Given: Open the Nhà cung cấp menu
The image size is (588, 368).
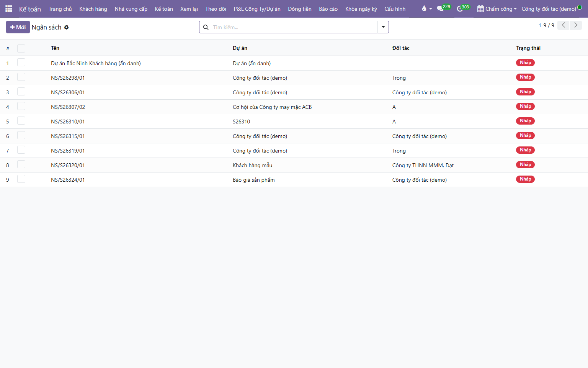Looking at the screenshot, I should coord(131,9).
